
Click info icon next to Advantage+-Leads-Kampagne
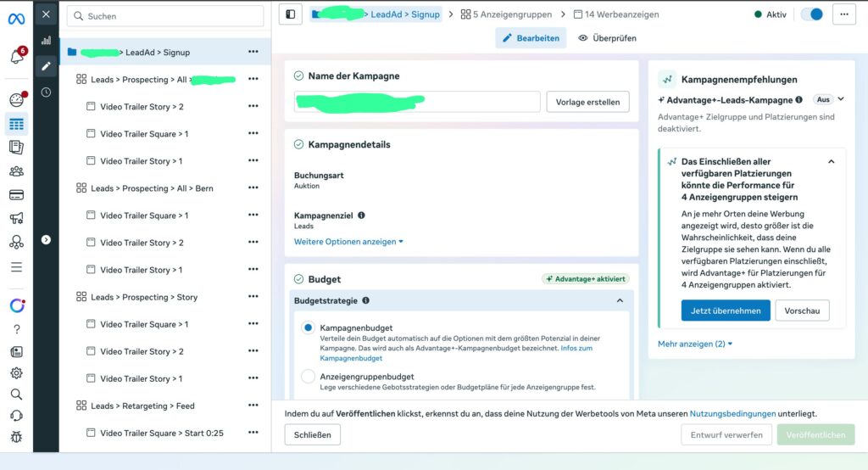pos(798,100)
